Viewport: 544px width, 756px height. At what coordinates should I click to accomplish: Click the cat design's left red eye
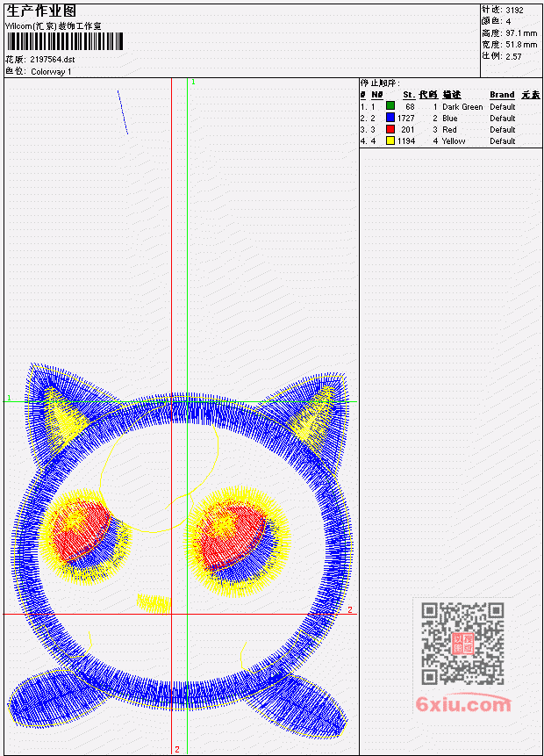coord(80,529)
